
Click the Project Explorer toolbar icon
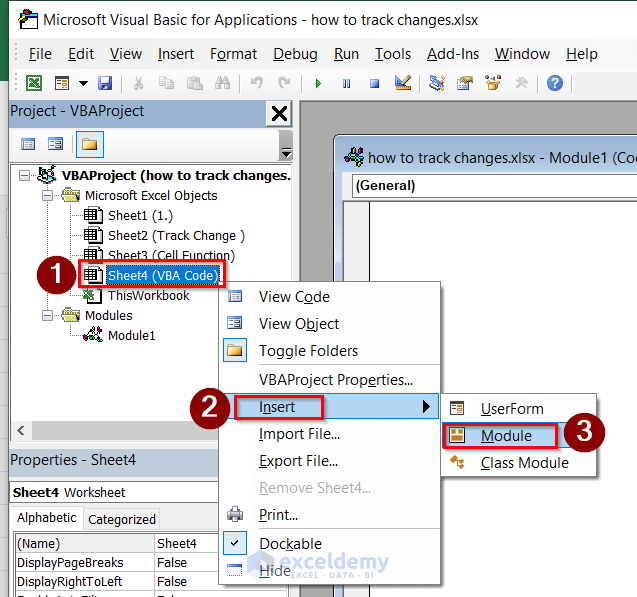(437, 83)
